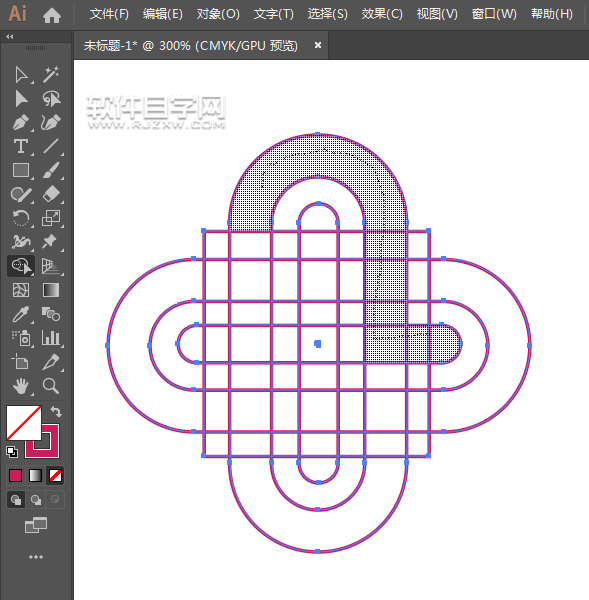Close the 未标题-1* document tab
Screen dimensions: 589x600
(318, 45)
